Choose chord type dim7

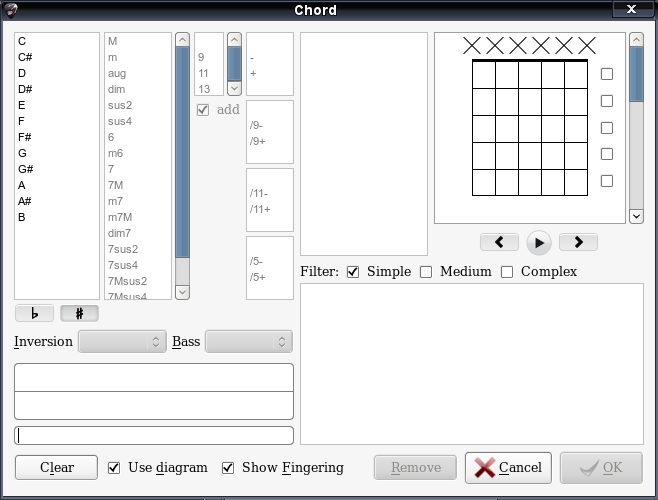click(x=138, y=233)
